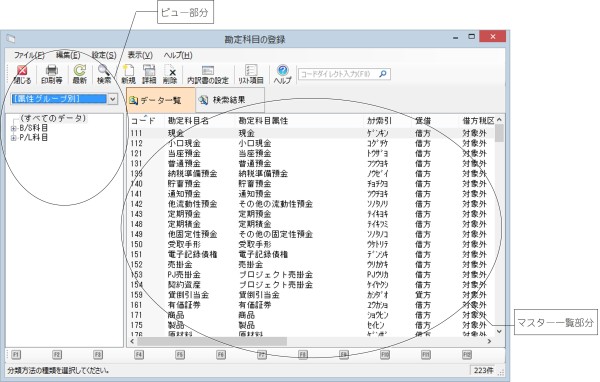600x382 pixels.
Task: Click the F4 function key button
Action: (x=139, y=354)
